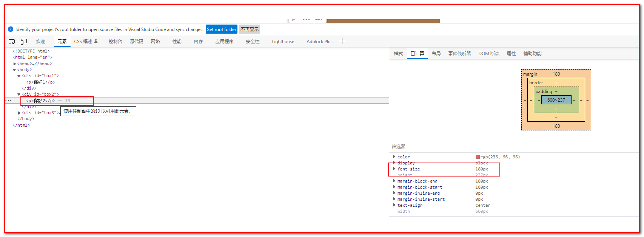The image size is (644, 237).
Task: Click the padding label in box model diagram
Action: (544, 91)
